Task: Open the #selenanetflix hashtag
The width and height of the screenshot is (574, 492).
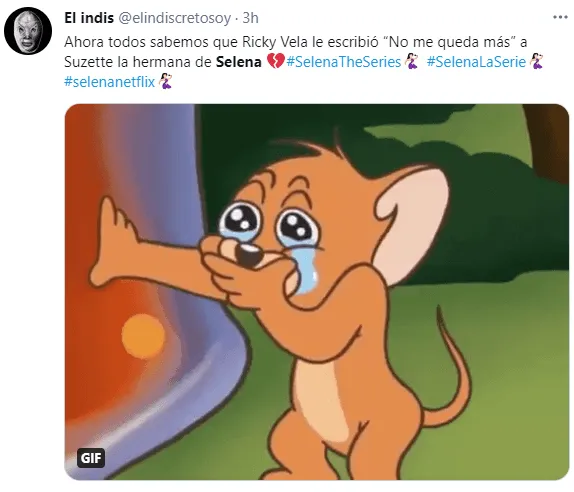Action: 109,82
